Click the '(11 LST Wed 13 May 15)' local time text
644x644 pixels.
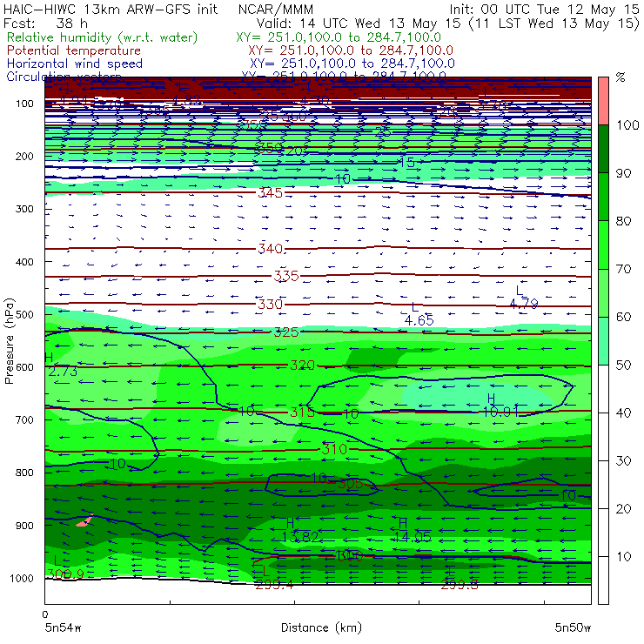554,23
